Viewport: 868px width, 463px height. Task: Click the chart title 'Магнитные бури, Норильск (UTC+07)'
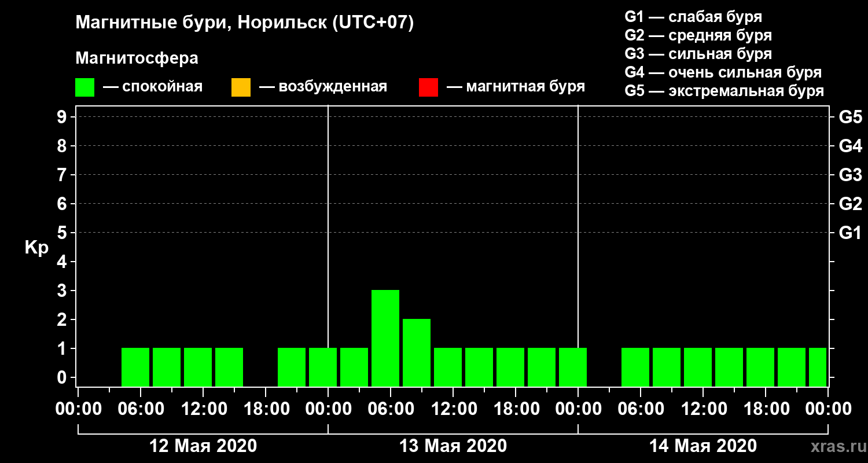click(245, 23)
